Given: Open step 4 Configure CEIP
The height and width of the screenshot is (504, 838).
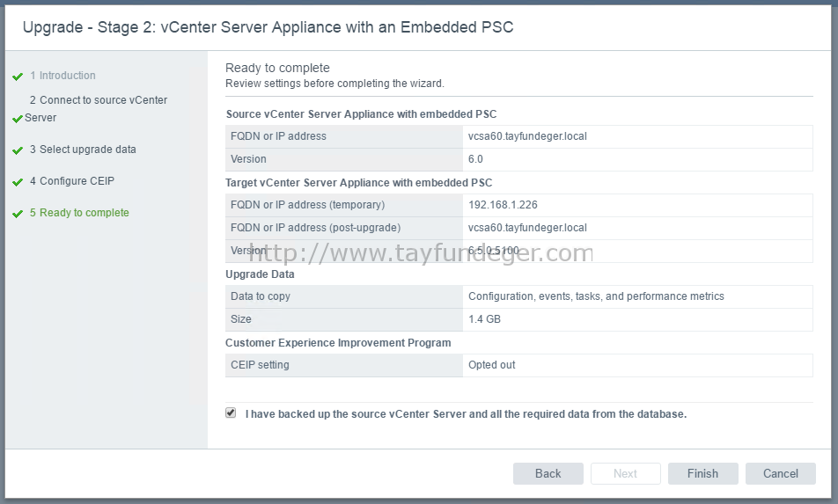Looking at the screenshot, I should click(72, 181).
